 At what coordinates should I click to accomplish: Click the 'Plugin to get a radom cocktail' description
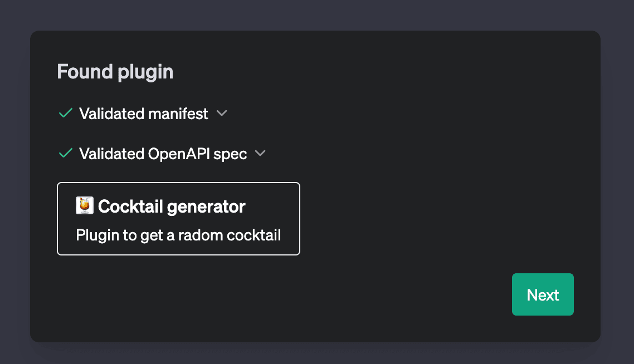click(x=178, y=235)
